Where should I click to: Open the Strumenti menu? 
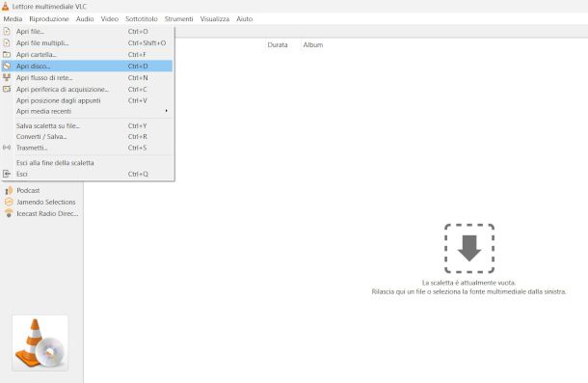point(179,18)
